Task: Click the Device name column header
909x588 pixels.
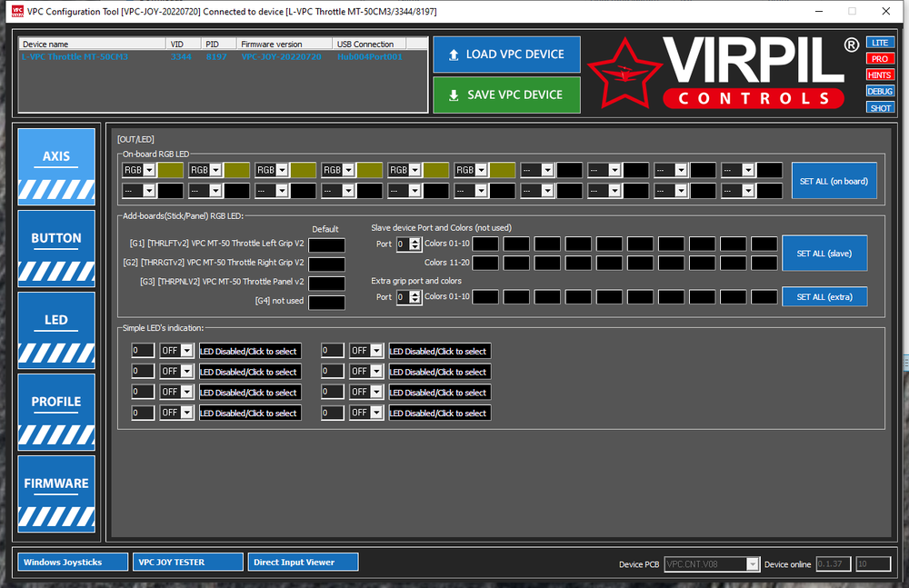Action: tap(93, 44)
